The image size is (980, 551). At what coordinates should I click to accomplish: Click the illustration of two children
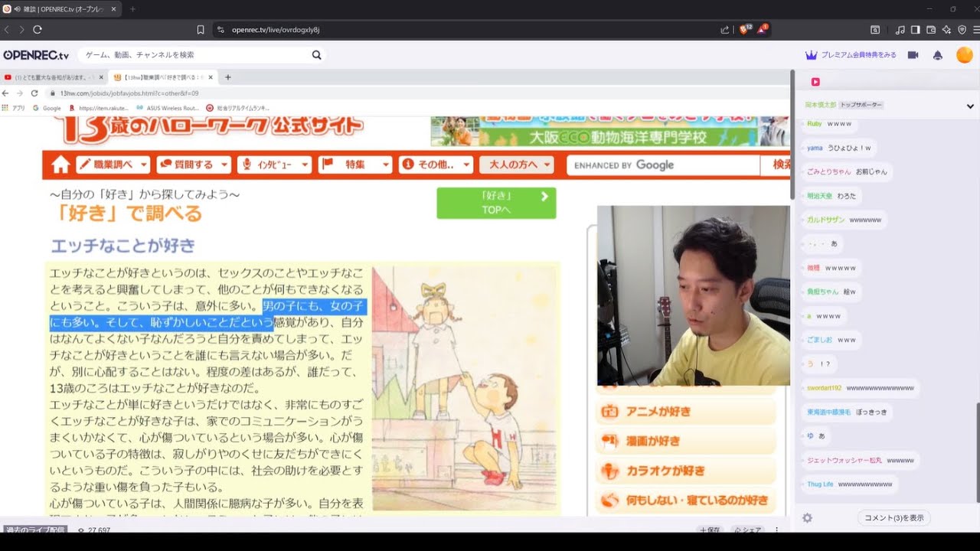pyautogui.click(x=464, y=388)
